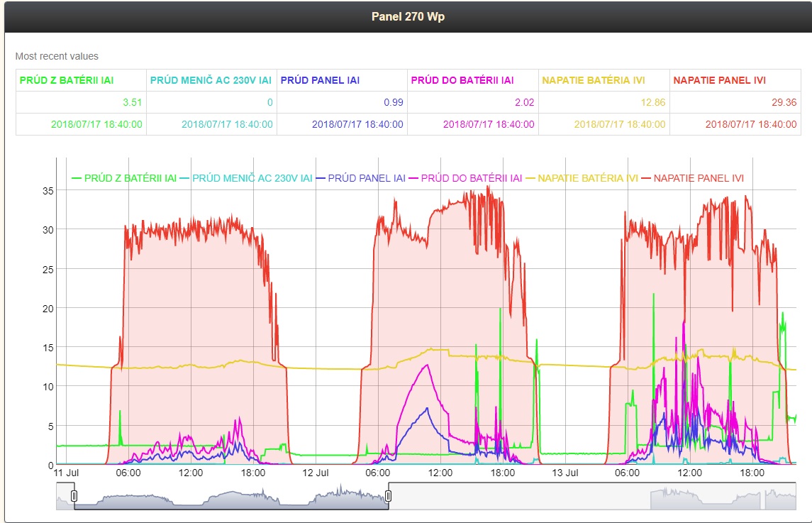
Task: Select the PRÚD DO BATÉRII IAI table header
Action: [x=473, y=80]
